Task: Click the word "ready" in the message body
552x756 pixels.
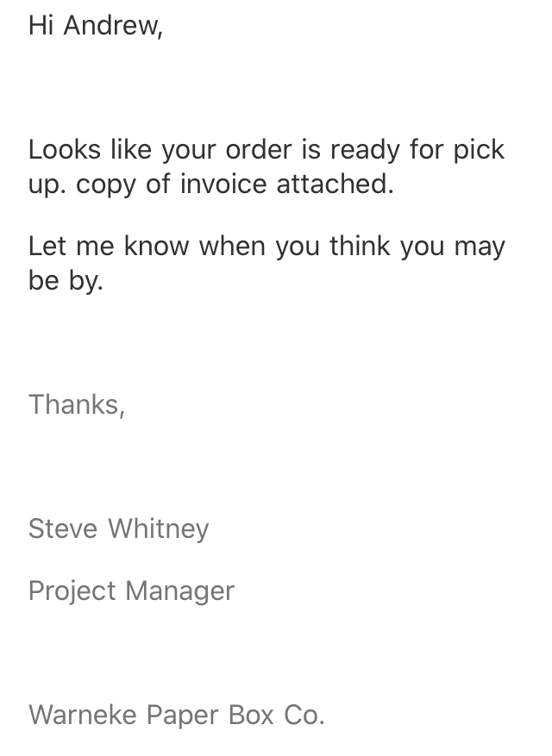Action: pyautogui.click(x=365, y=152)
